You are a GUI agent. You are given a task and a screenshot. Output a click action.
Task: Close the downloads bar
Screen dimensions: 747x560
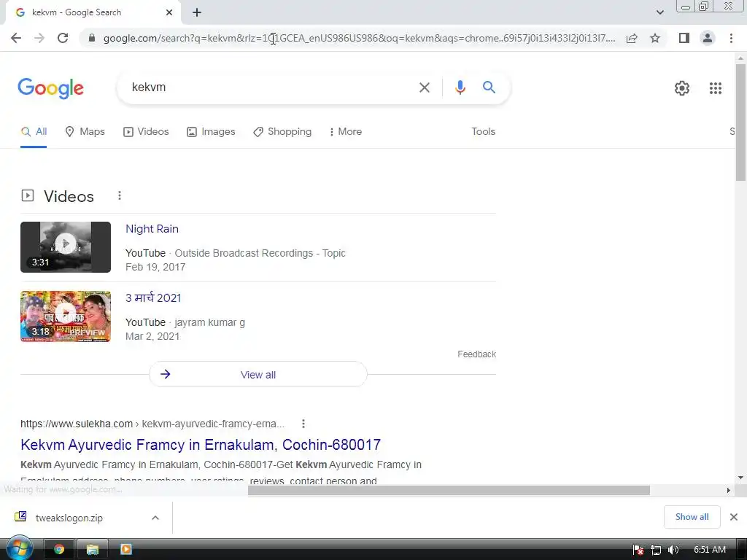734,517
